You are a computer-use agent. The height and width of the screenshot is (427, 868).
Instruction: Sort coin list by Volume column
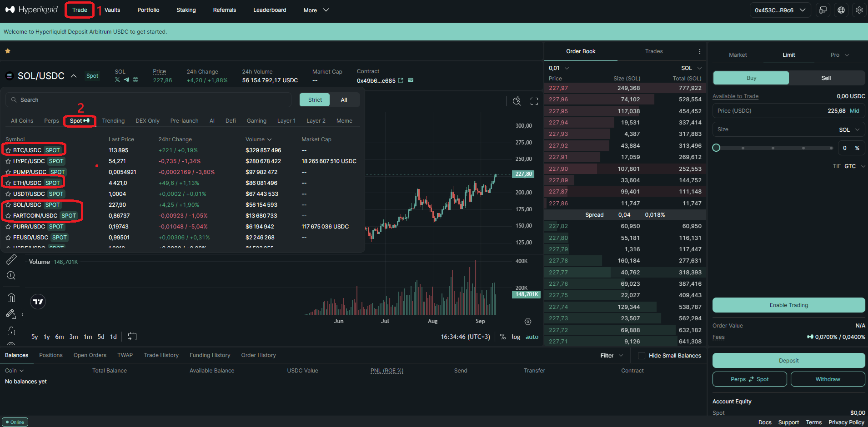click(x=258, y=139)
